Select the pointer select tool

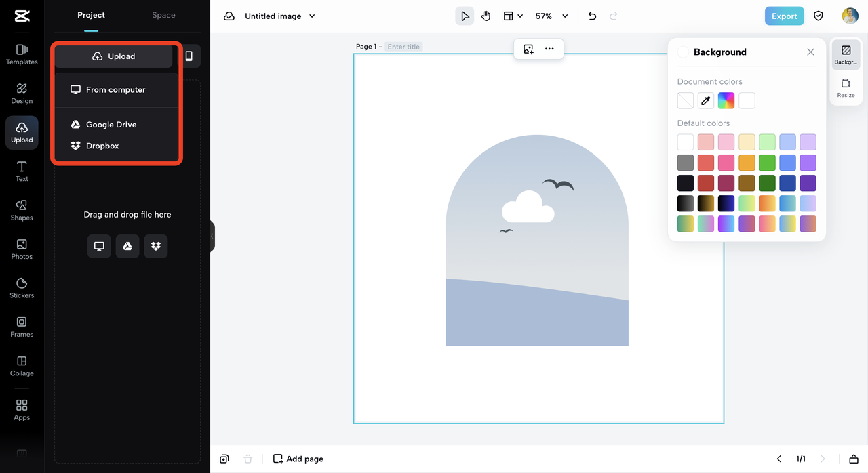(x=465, y=16)
